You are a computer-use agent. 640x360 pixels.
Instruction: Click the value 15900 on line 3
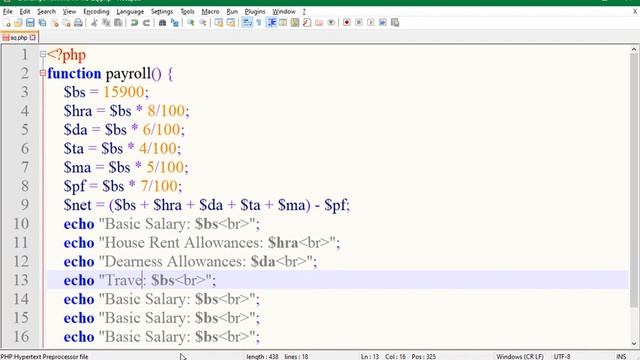pyautogui.click(x=124, y=92)
